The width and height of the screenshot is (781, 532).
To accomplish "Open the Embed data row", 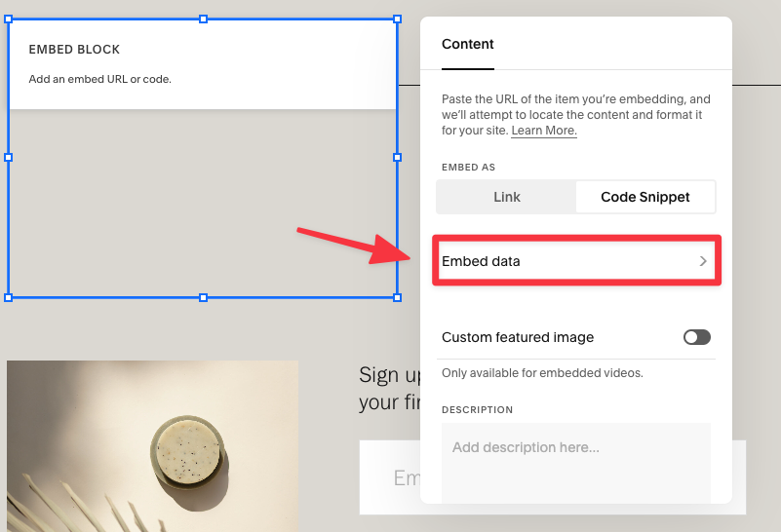I will 576,261.
